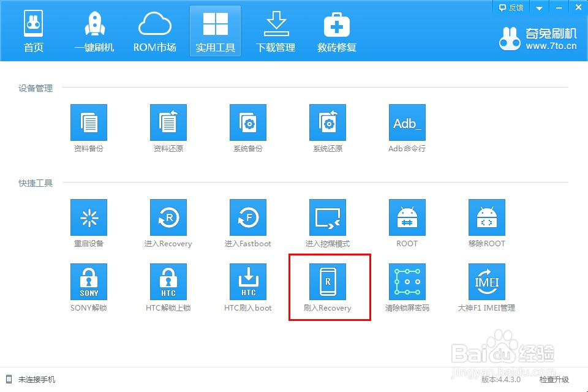Screen dimensions: 588x392
Task: Open the 进入挖煤模式 download mode tool
Action: point(327,217)
